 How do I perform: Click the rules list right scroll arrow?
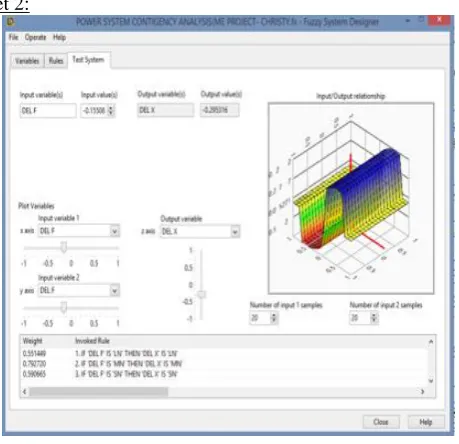coord(423,392)
